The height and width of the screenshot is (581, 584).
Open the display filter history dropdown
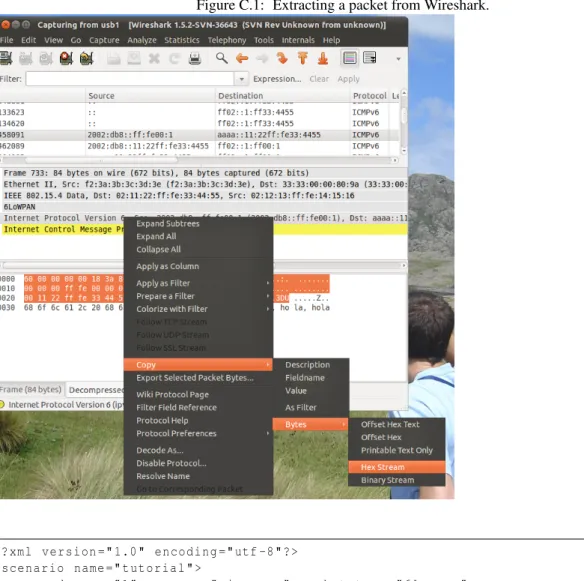pos(241,79)
